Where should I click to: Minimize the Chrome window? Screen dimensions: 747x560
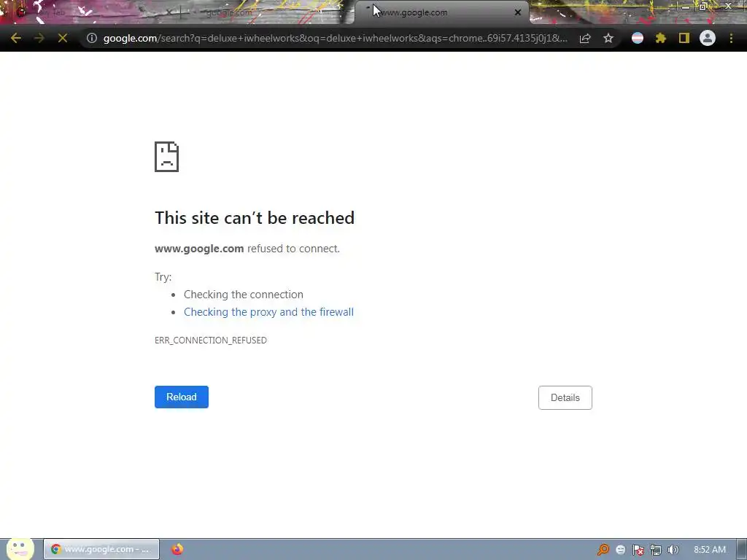pyautogui.click(x=686, y=7)
